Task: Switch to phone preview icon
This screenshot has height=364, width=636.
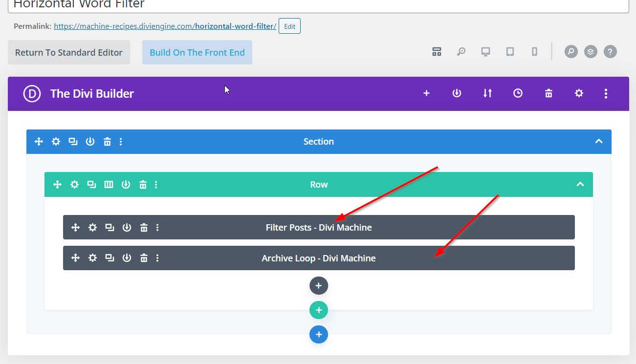Action: [534, 52]
